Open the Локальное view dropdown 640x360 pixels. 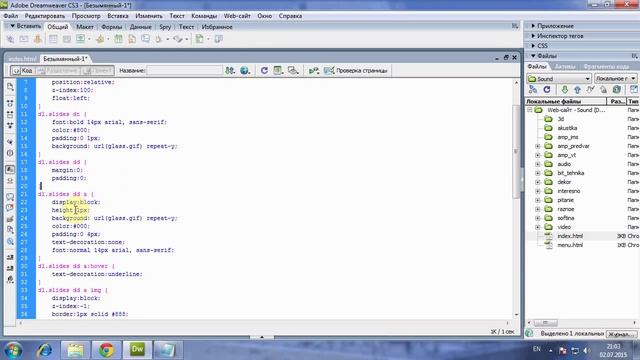click(615, 78)
